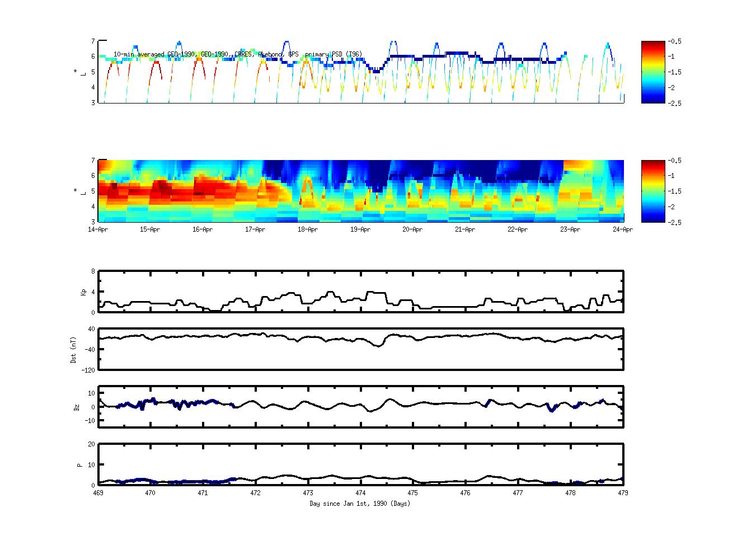Click the -120 tick on the Dst axis
The image size is (756, 545).
(x=89, y=370)
